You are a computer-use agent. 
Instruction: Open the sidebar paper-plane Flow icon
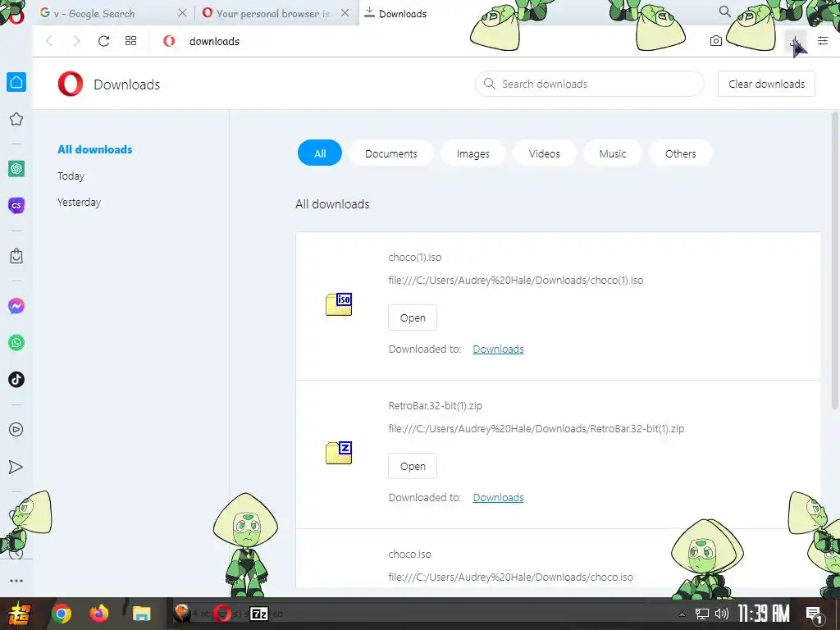[x=16, y=467]
